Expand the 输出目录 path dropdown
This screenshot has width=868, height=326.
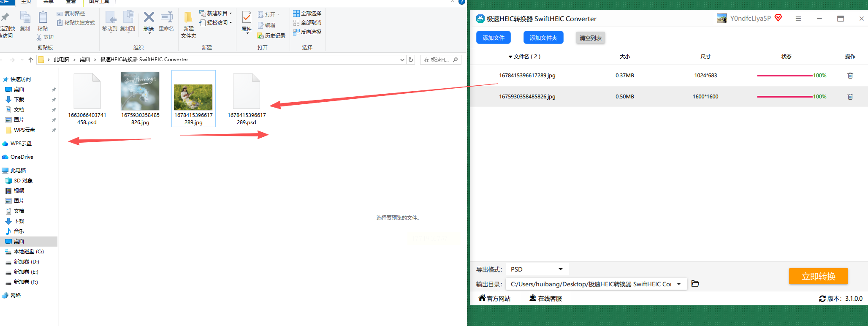pos(679,284)
